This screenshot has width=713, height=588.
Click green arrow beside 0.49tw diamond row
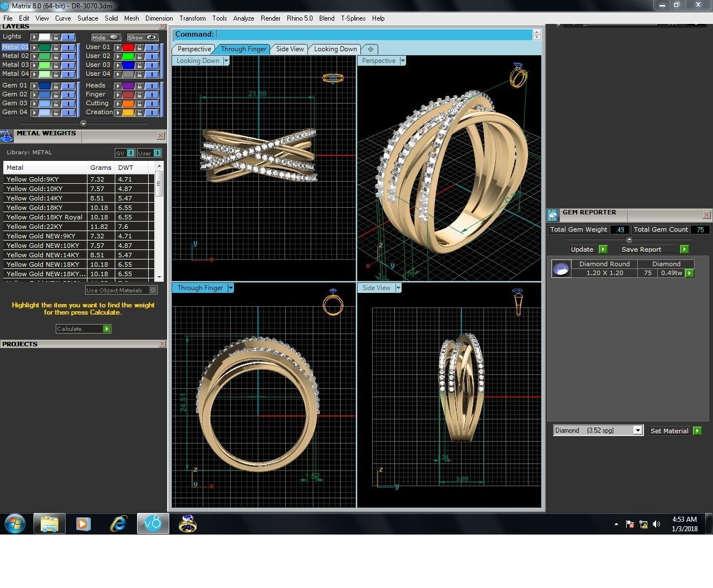tap(690, 273)
